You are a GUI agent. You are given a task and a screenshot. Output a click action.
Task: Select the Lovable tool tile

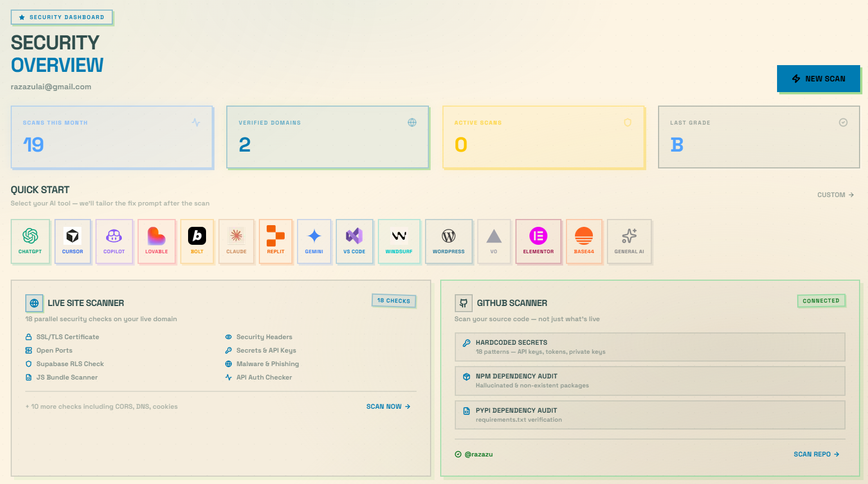point(157,241)
